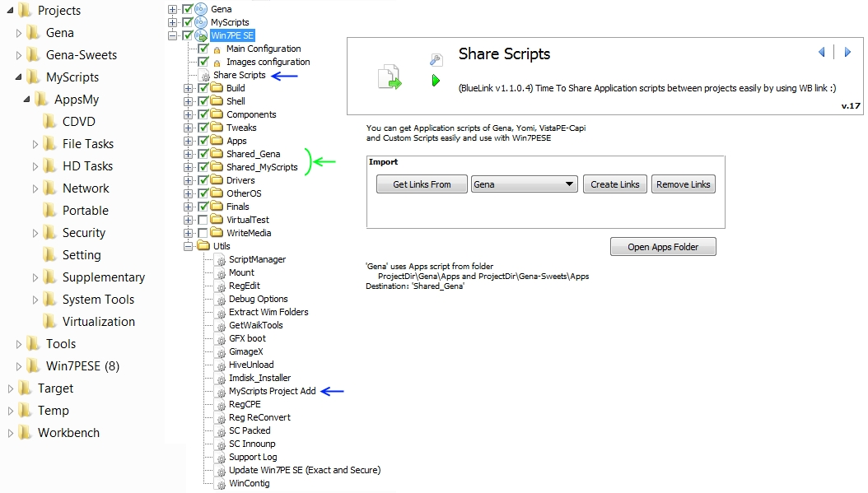868x493 pixels.
Task: Select the SC Innounp script
Action: (252, 443)
